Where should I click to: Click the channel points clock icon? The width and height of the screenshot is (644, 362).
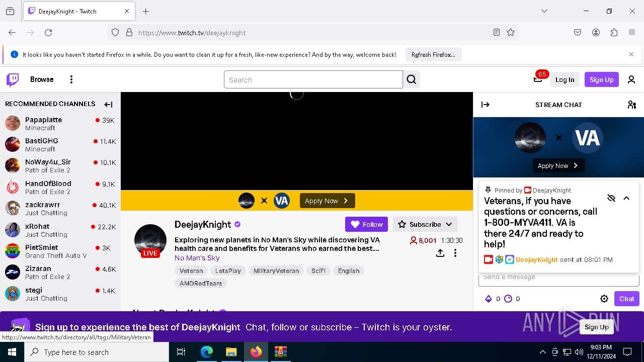(x=508, y=299)
